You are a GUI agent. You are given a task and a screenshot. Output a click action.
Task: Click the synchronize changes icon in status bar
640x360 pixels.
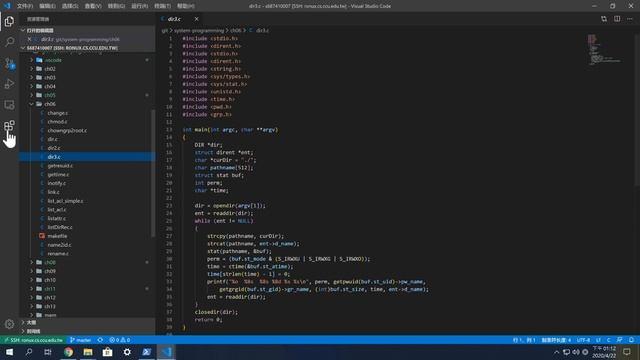coord(100,340)
